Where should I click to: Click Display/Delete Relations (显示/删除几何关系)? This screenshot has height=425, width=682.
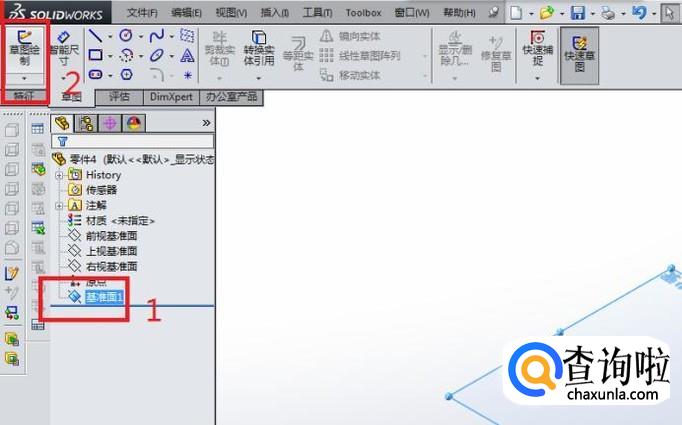(x=455, y=49)
